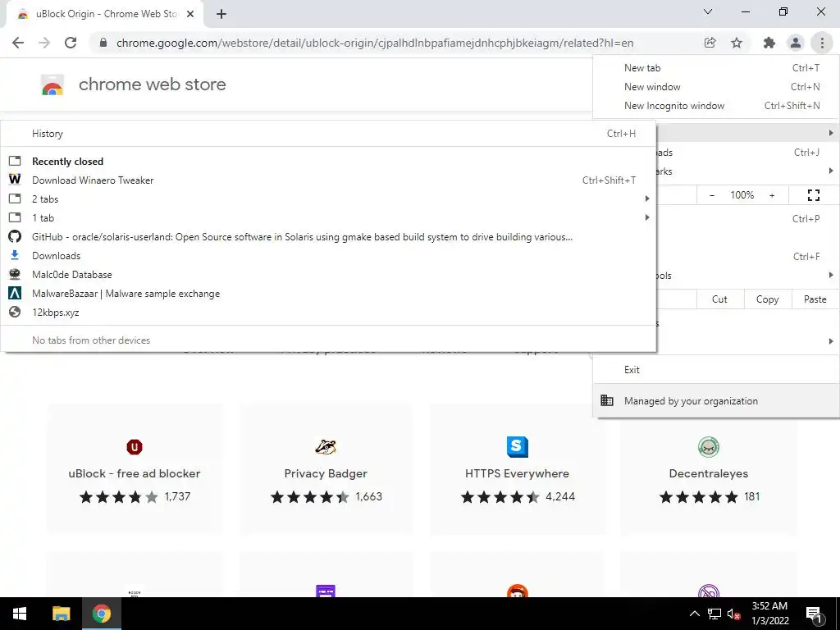Click the Paste button in menu

click(x=815, y=299)
